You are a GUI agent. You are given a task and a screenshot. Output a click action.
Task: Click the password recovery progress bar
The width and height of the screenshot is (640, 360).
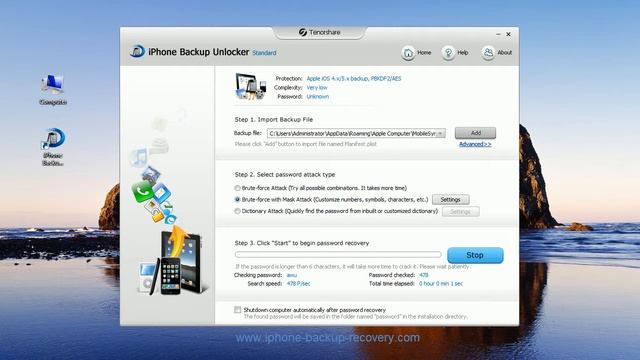338,255
